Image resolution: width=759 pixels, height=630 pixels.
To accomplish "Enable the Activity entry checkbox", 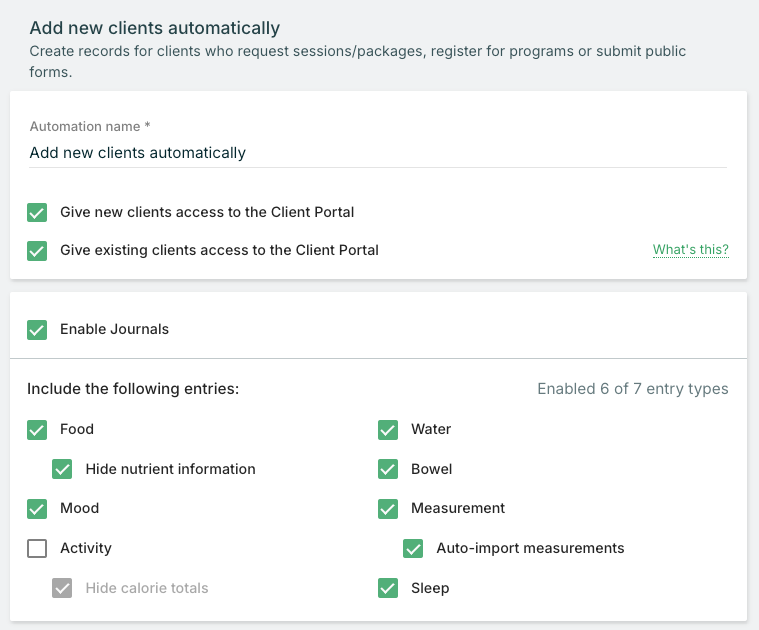I will (x=37, y=549).
